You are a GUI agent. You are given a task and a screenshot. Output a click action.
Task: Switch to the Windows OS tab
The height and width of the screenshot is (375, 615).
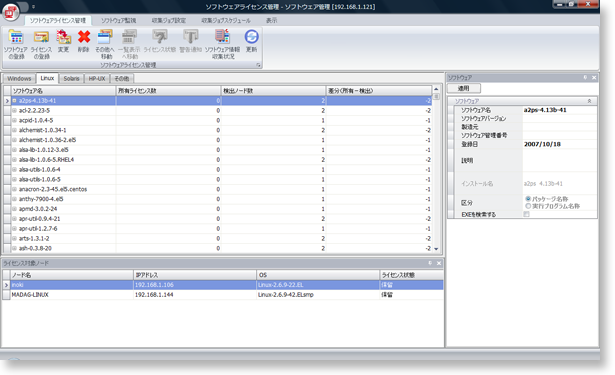(19, 78)
